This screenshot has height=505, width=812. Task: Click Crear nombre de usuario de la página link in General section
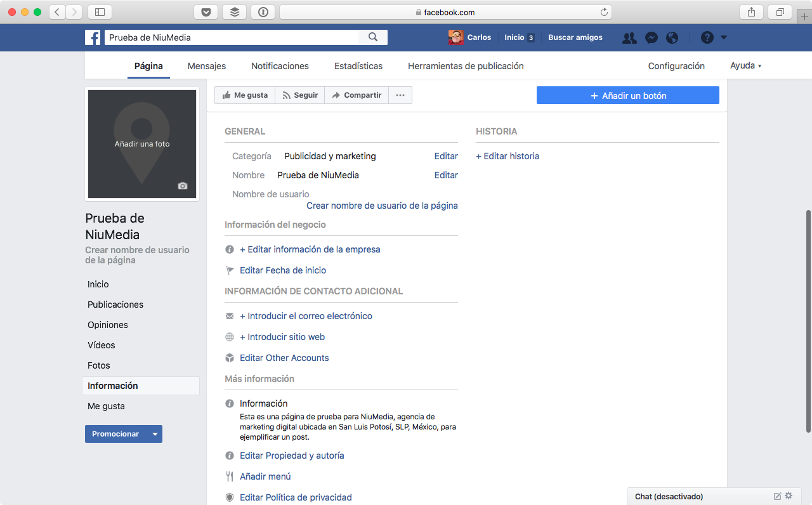point(382,206)
